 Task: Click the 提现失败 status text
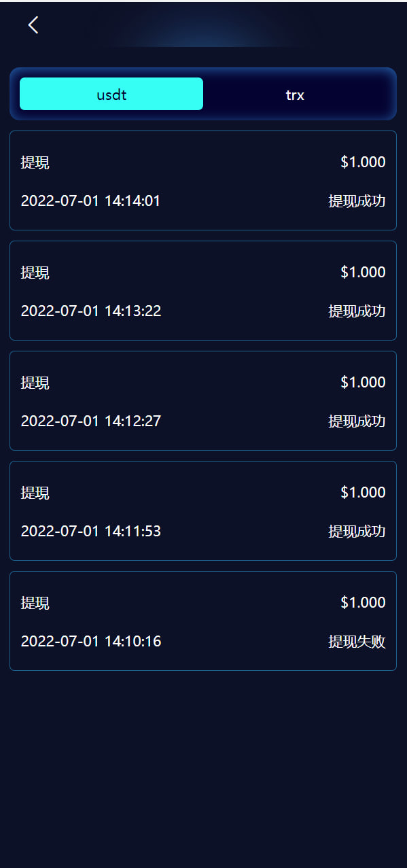(357, 641)
